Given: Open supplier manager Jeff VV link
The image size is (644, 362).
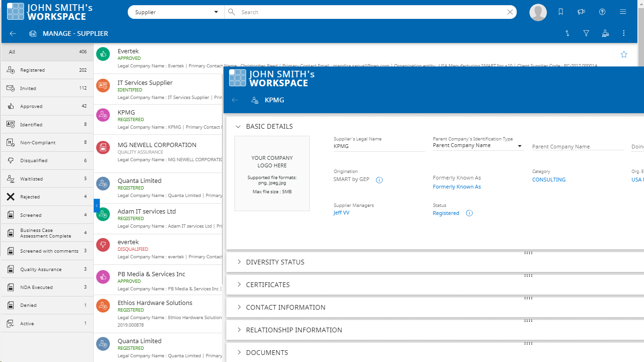Looking at the screenshot, I should [341, 213].
